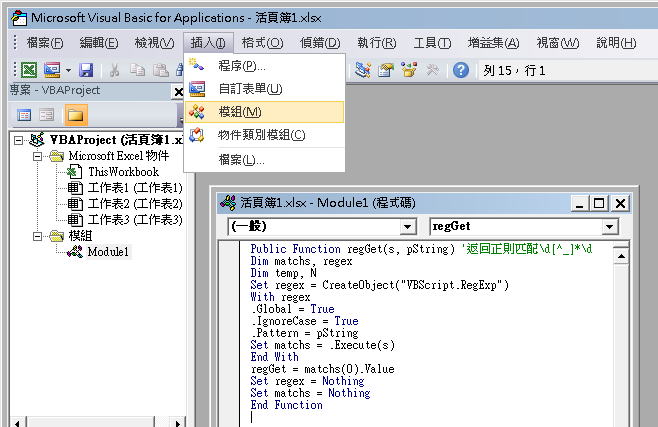Click the '.Pattern = pString' code line
This screenshot has height=427, width=658.
pyautogui.click(x=305, y=333)
